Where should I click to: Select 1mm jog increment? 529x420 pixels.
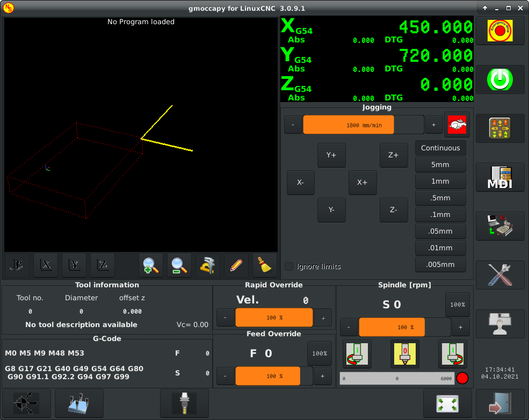click(440, 182)
